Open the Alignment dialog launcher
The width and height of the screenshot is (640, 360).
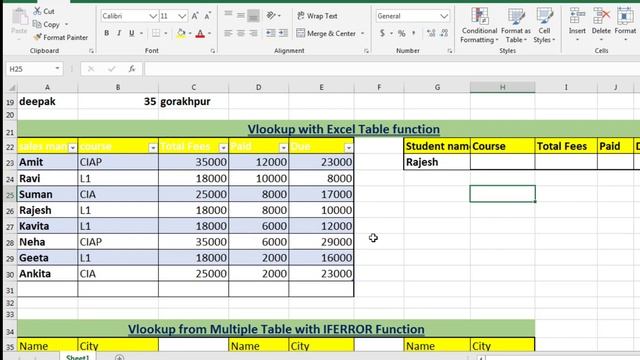366,51
